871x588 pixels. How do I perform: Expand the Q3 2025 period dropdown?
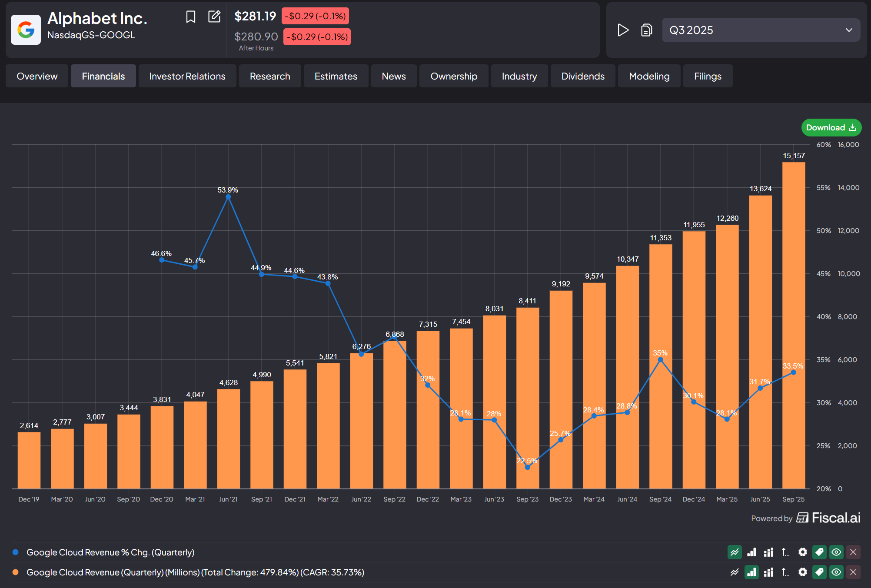point(761,30)
